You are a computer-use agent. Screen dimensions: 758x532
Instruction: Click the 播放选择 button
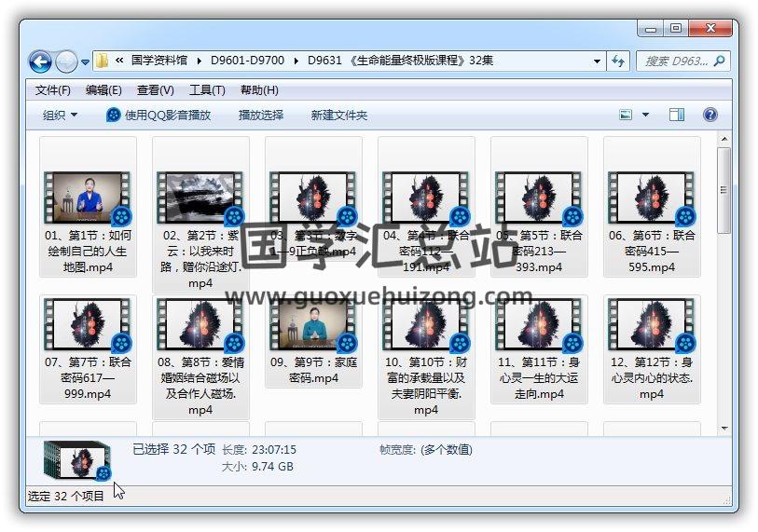pos(260,115)
